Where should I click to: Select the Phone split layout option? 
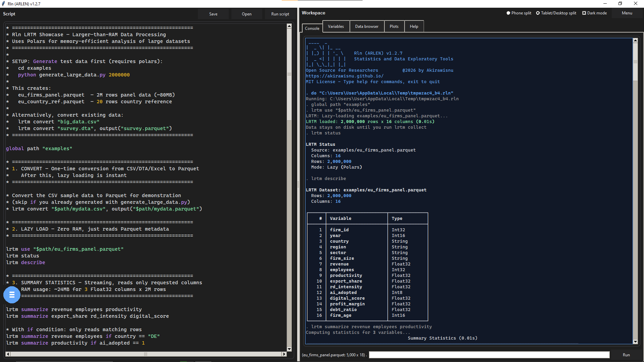pyautogui.click(x=519, y=13)
